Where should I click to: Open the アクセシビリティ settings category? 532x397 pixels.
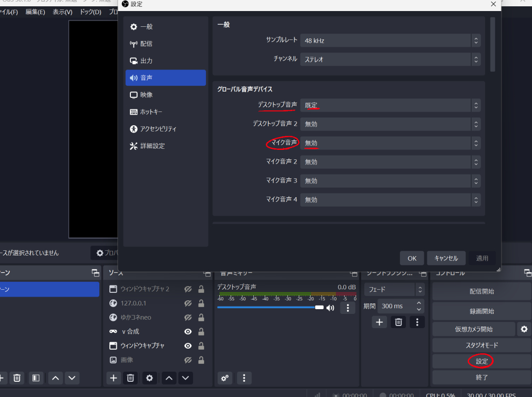[x=166, y=129]
